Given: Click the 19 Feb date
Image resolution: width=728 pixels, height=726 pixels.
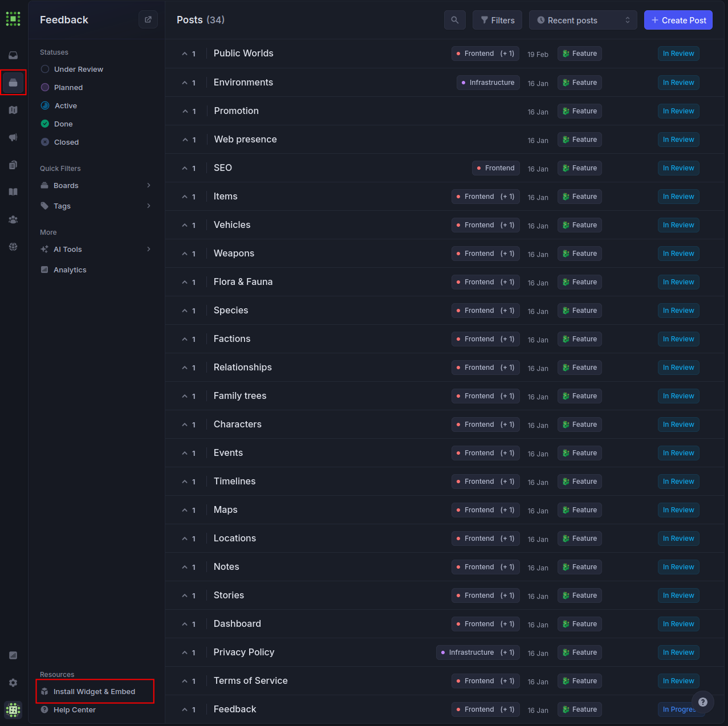Looking at the screenshot, I should tap(538, 55).
